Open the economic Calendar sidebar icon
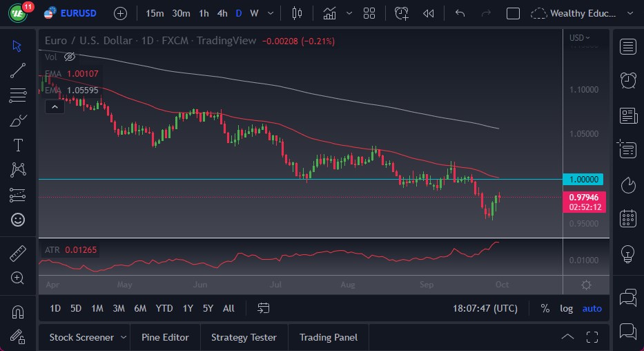Screen dimensions: 644x351 click(627, 218)
